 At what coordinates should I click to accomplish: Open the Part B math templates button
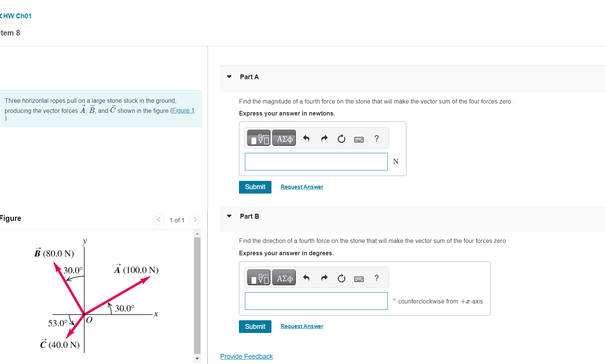(258, 278)
